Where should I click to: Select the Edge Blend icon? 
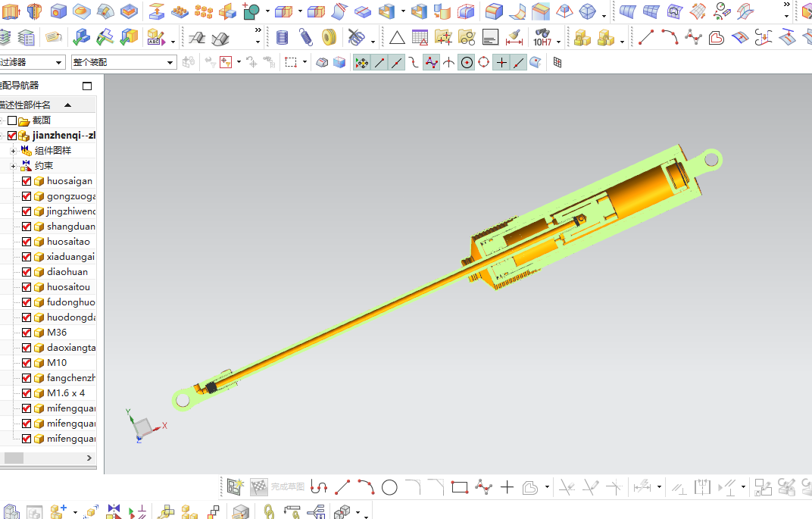coord(494,11)
